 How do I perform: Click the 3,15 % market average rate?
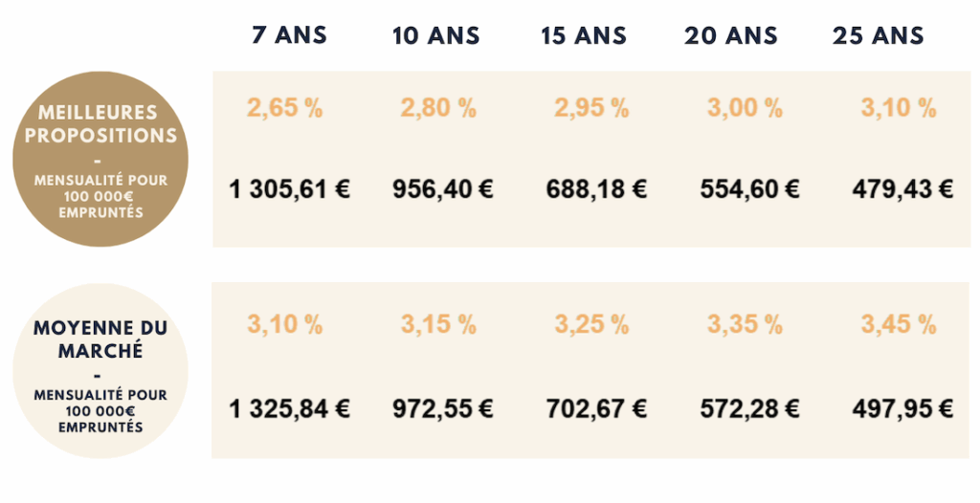pos(438,324)
